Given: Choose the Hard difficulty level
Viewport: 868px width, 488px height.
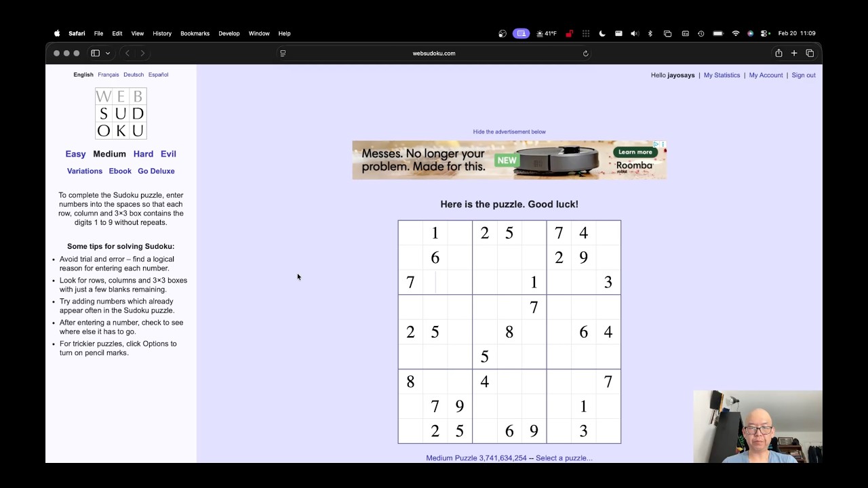Looking at the screenshot, I should (143, 154).
